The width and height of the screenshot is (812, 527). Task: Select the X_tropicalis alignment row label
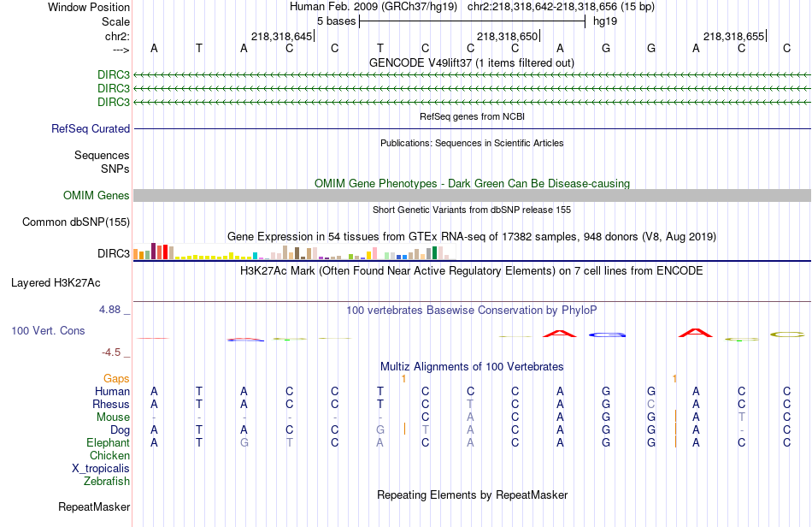point(101,469)
